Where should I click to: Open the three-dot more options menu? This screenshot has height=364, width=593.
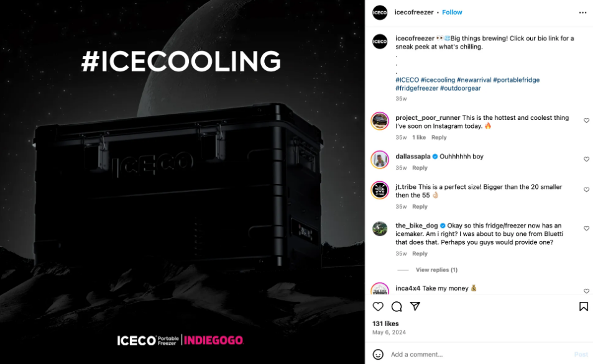tap(582, 12)
